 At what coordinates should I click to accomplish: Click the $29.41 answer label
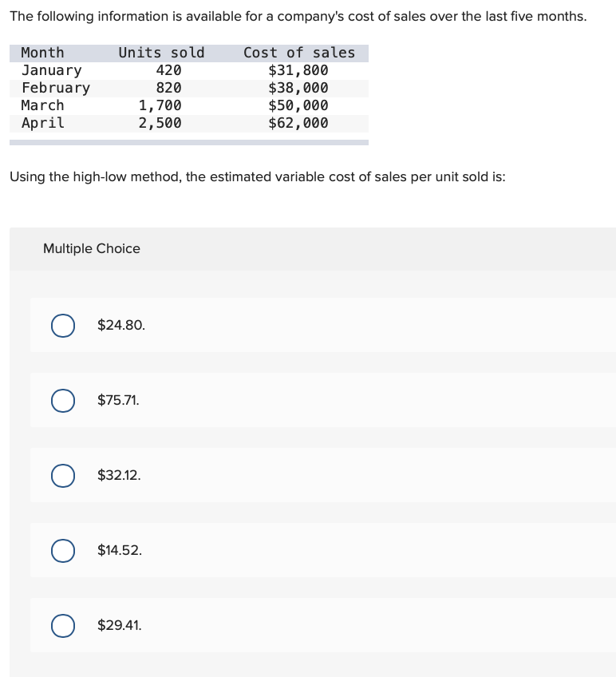[x=120, y=625]
